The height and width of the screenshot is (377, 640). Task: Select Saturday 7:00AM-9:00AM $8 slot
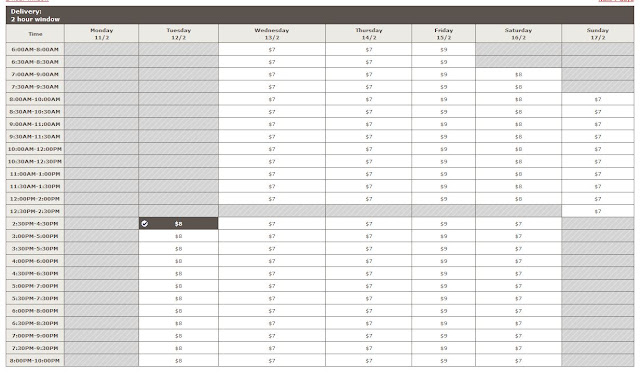(518, 74)
